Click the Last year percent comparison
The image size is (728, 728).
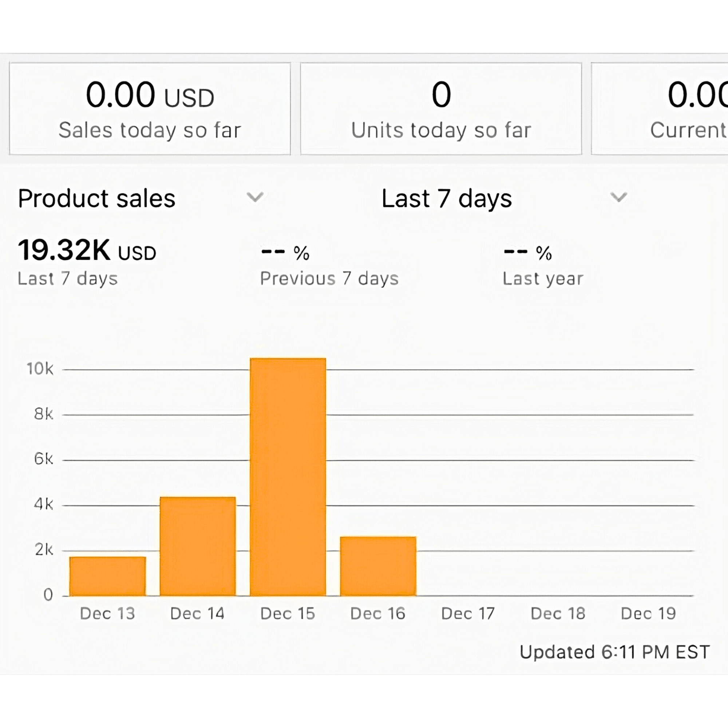click(528, 253)
